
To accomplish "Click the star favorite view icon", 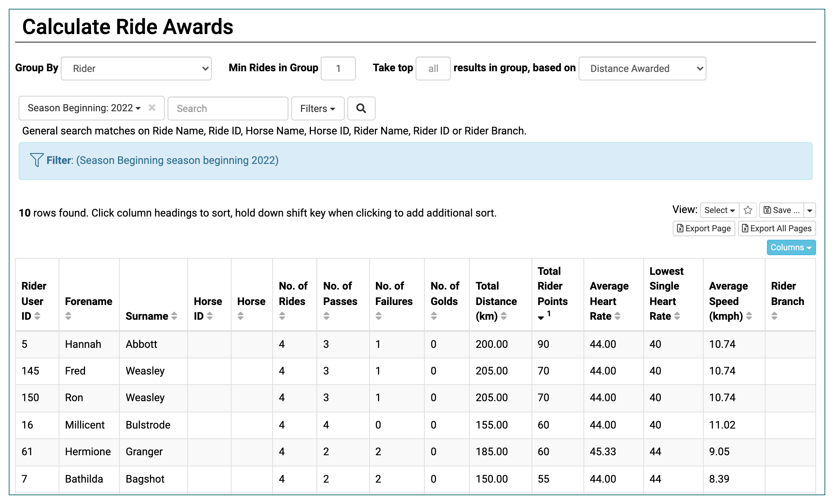I will tap(748, 210).
